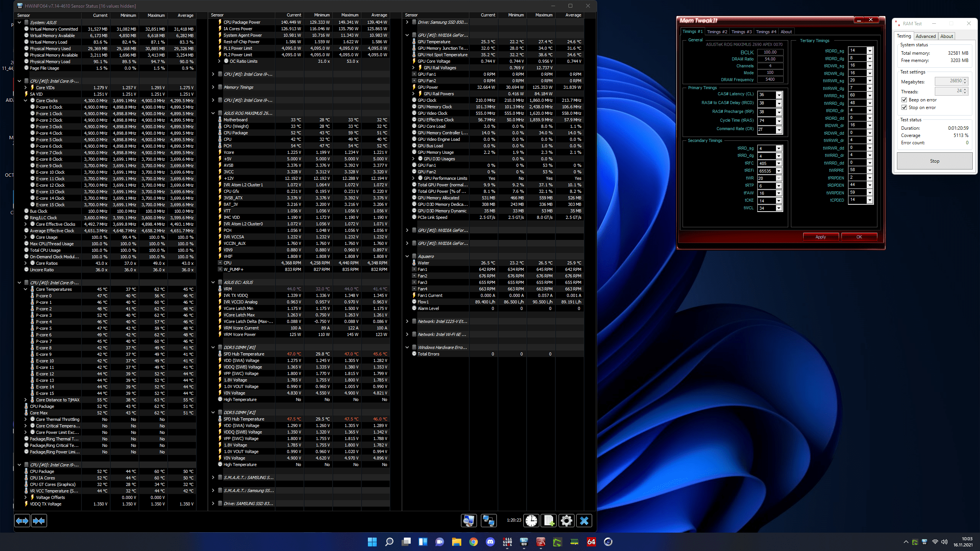Switch to Timings #4 tab in Mem TweakIt
Viewport: 980px width, 551px height.
[766, 32]
